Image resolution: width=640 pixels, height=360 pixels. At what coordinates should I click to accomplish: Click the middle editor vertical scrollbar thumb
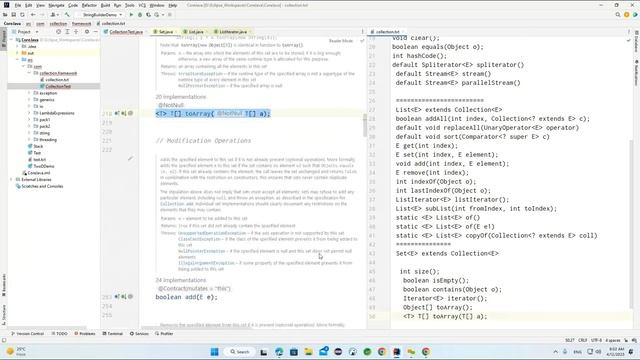[364, 125]
